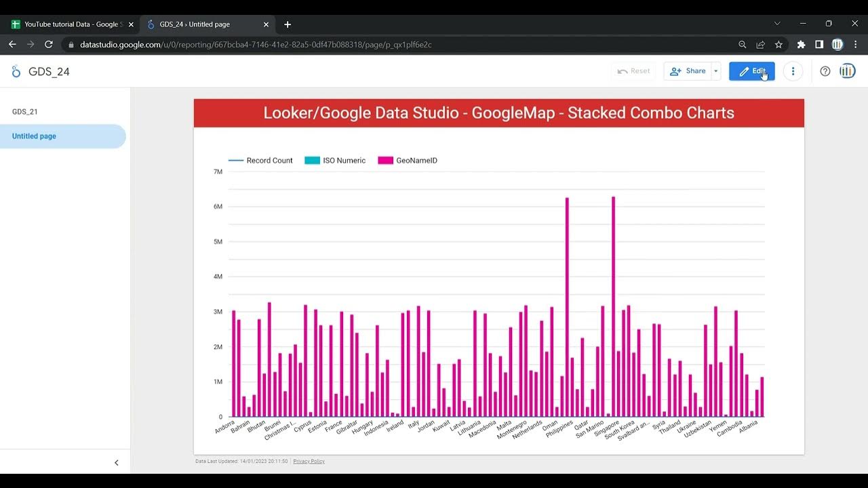Click the Data Last Updated footer text
The width and height of the screenshot is (868, 488).
tap(241, 462)
